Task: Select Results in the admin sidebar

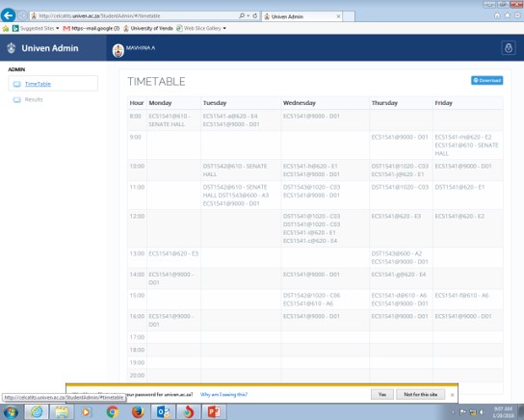Action: pyautogui.click(x=34, y=99)
